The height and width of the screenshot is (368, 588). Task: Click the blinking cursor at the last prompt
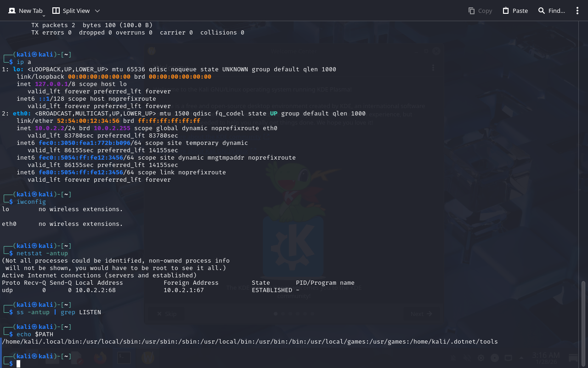(18, 364)
